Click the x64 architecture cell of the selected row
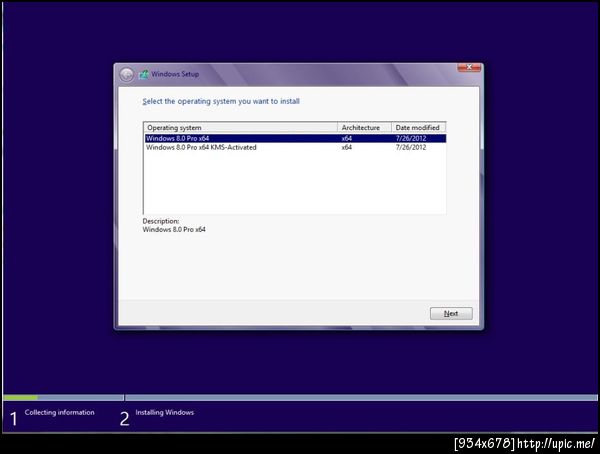 pos(347,138)
